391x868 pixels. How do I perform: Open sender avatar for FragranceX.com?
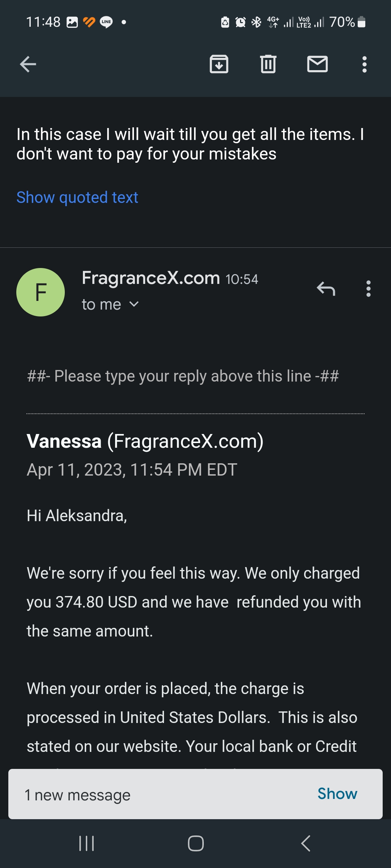(40, 292)
